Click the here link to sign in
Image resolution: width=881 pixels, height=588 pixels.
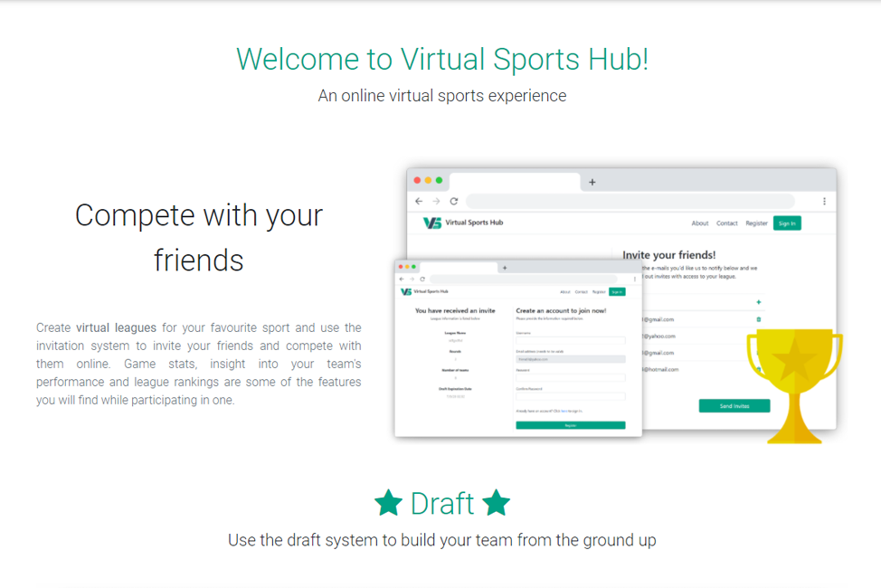[564, 410]
